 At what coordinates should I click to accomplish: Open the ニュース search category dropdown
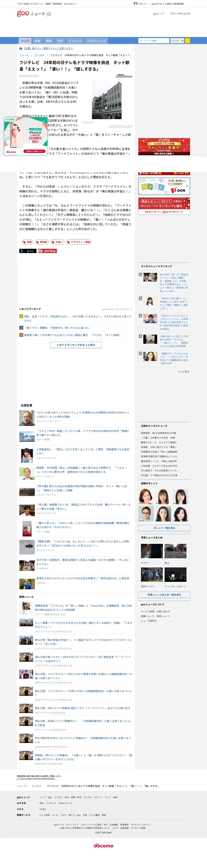click(x=177, y=40)
